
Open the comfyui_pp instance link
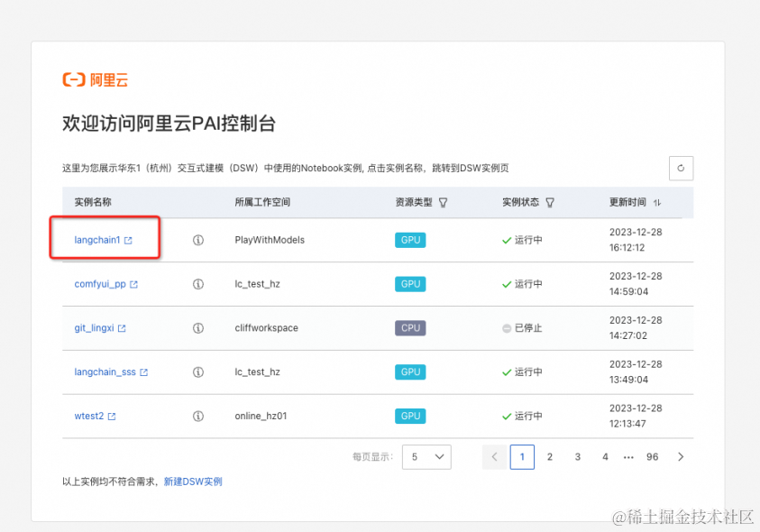coord(100,284)
